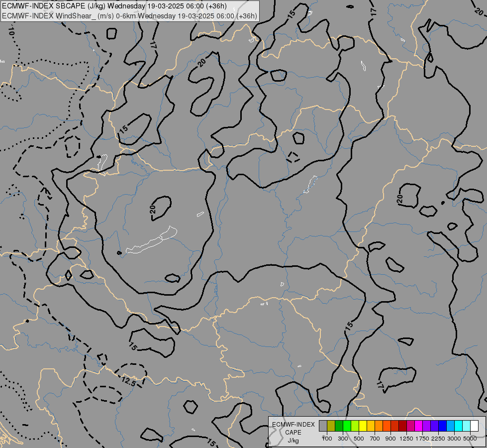Screen dimensions: 487x448
Task: Click the 12.5 dashed contour label
Action: (x=128, y=381)
